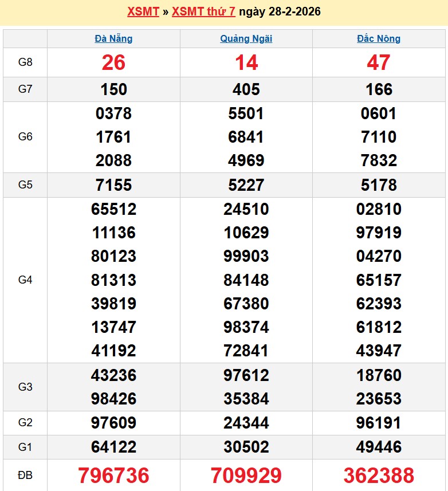The width and height of the screenshot is (448, 491).
Task: Select the date text ngày 28-2-2026
Action: pos(280,12)
